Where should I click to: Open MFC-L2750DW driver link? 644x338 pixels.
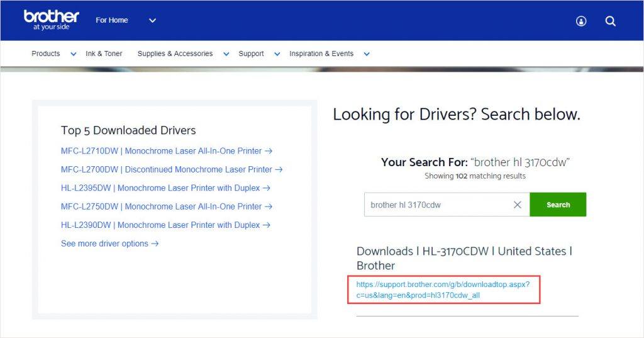[x=166, y=206]
